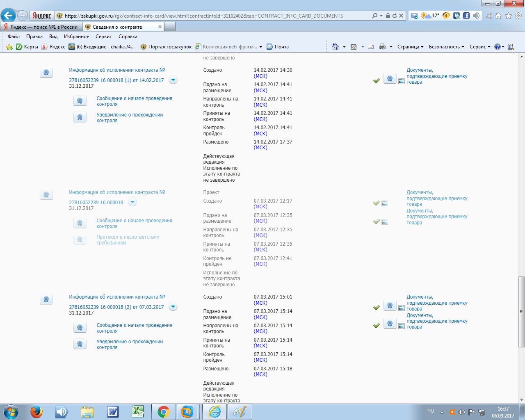Open the Страница dropdown menu
Screen dimensions: 525x420
[x=410, y=47]
